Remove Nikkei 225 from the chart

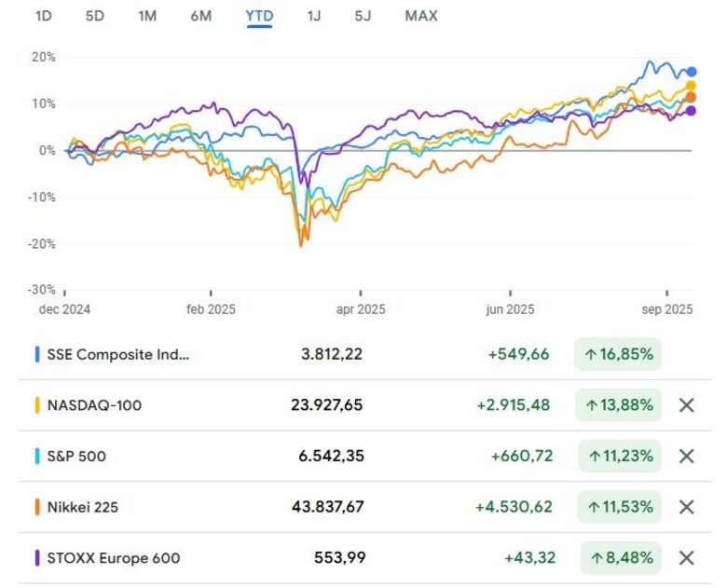(687, 507)
